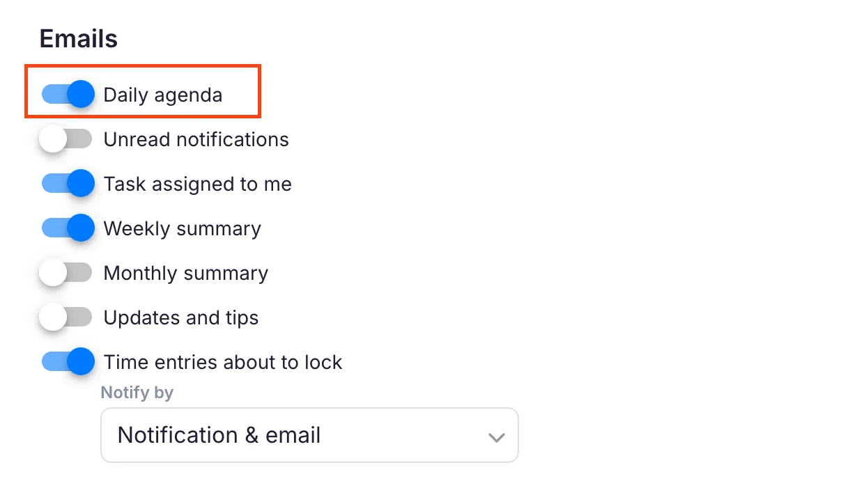Screen dimensions: 843x504
Task: Open the Notify by combo box
Action: [309, 435]
